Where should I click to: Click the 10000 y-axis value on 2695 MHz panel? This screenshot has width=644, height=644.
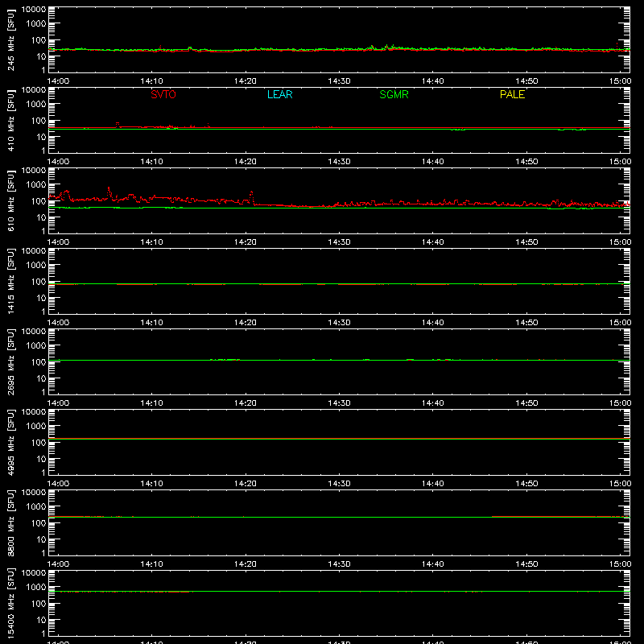34,332
